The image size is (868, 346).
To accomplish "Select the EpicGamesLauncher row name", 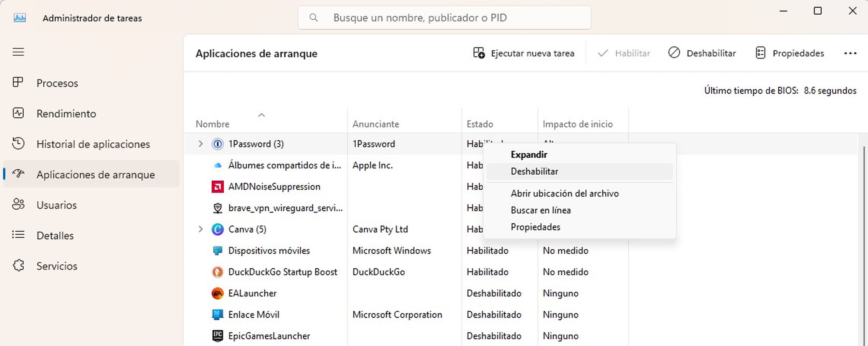I will coord(269,336).
